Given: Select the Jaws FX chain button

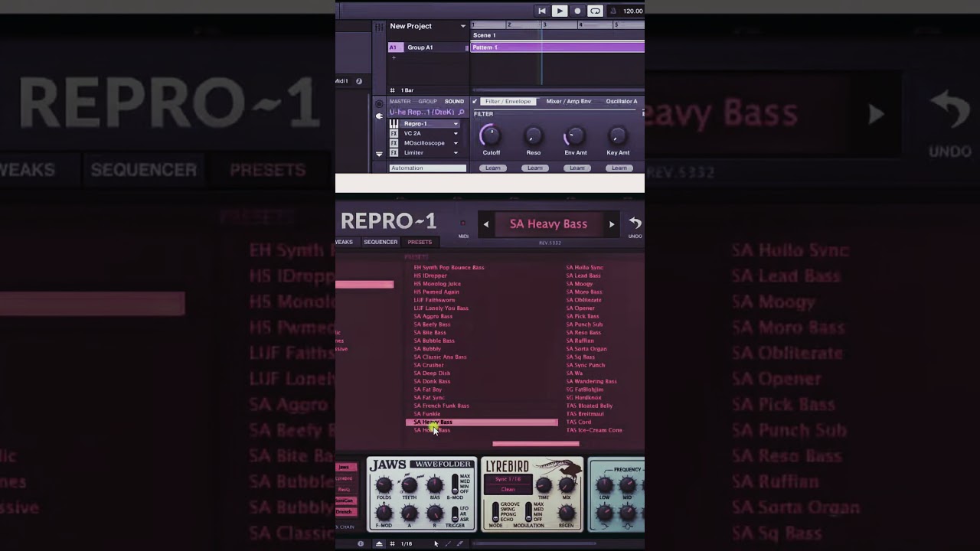Looking at the screenshot, I should click(345, 467).
